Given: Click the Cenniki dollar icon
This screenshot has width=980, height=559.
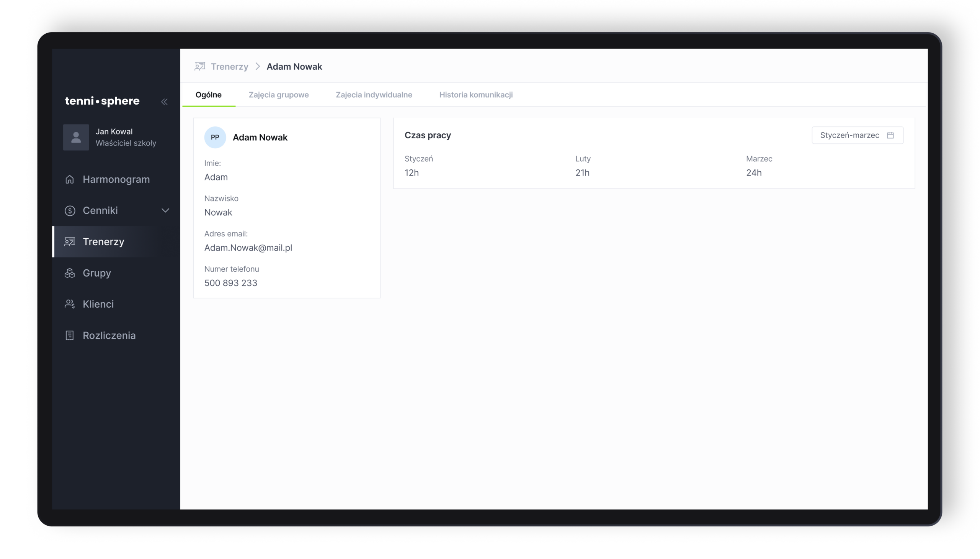Looking at the screenshot, I should [x=70, y=210].
